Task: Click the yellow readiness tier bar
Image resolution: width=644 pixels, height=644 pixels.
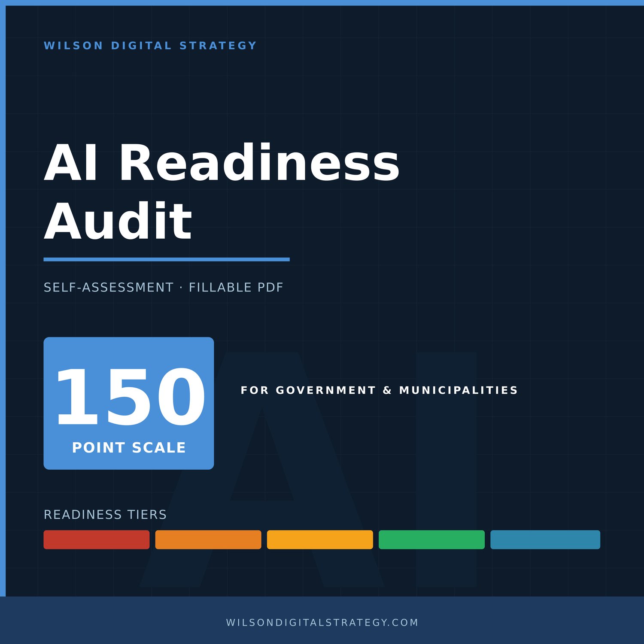Action: pyautogui.click(x=320, y=540)
